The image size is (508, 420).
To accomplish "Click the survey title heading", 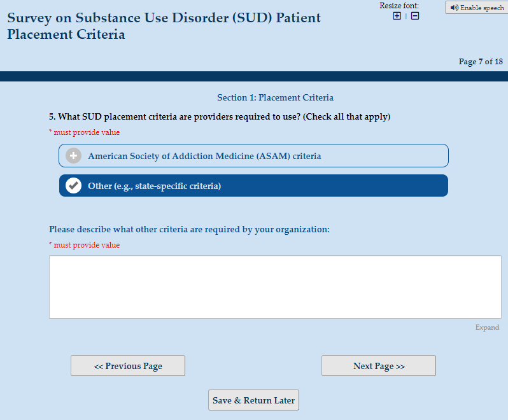I will [x=164, y=26].
